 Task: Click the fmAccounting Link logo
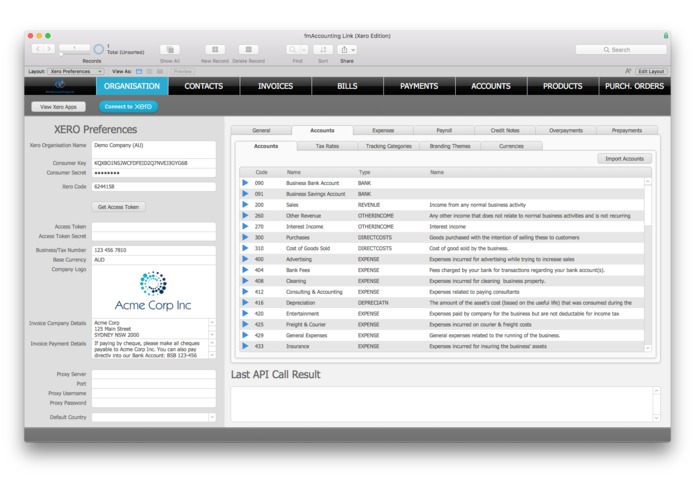(60, 86)
